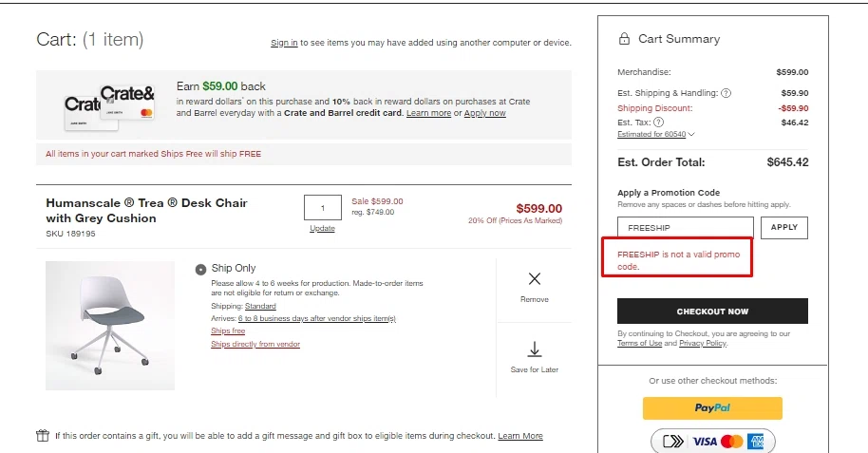Click the estimated tax help icon
The width and height of the screenshot is (868, 453).
point(658,123)
